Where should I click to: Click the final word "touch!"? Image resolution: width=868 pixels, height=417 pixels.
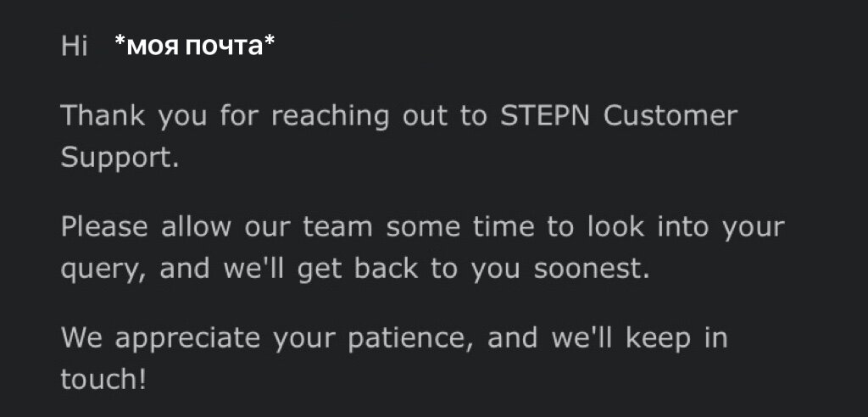(x=103, y=379)
